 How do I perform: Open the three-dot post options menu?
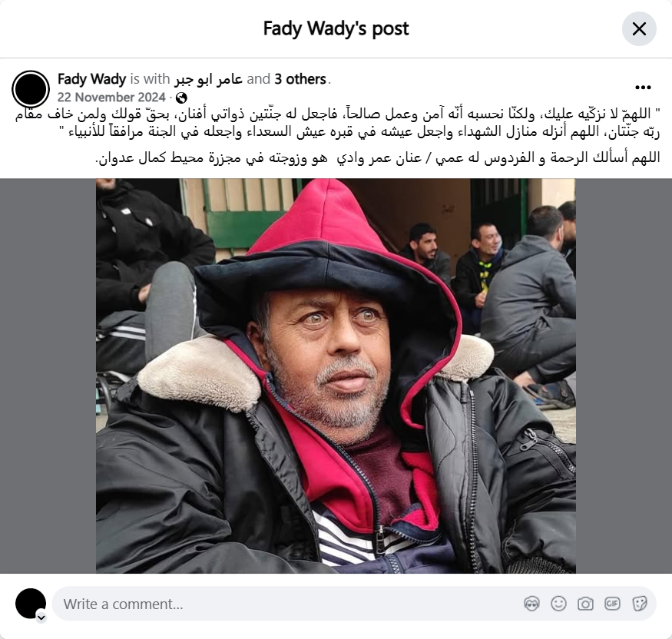[x=643, y=88]
